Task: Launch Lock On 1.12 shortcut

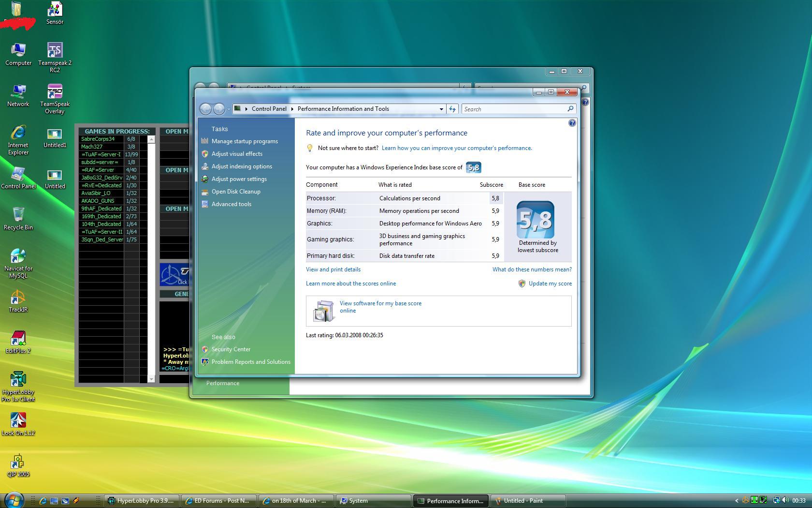Action: (18, 424)
